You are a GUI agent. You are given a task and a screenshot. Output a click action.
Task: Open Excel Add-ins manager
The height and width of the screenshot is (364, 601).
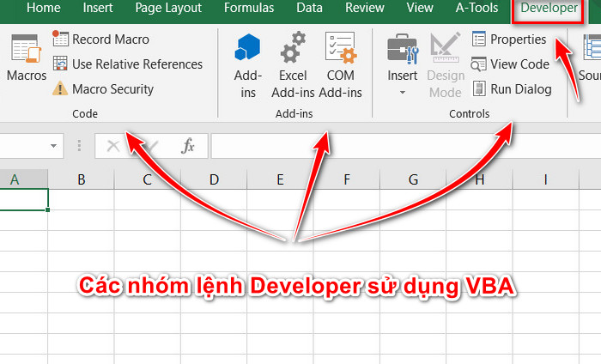click(x=293, y=65)
